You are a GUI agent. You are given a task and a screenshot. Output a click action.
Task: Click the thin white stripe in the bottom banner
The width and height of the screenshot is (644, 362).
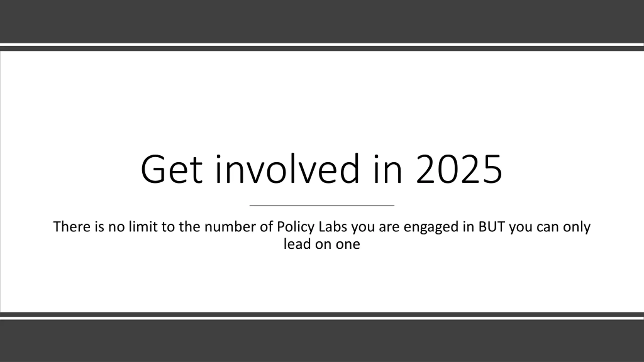[x=322, y=318]
